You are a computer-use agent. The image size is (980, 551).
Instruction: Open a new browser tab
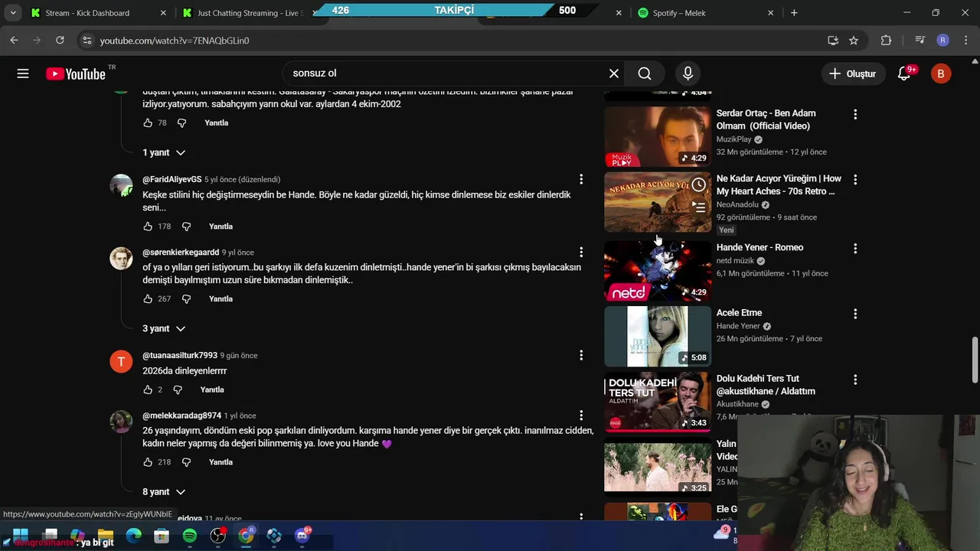tap(794, 13)
